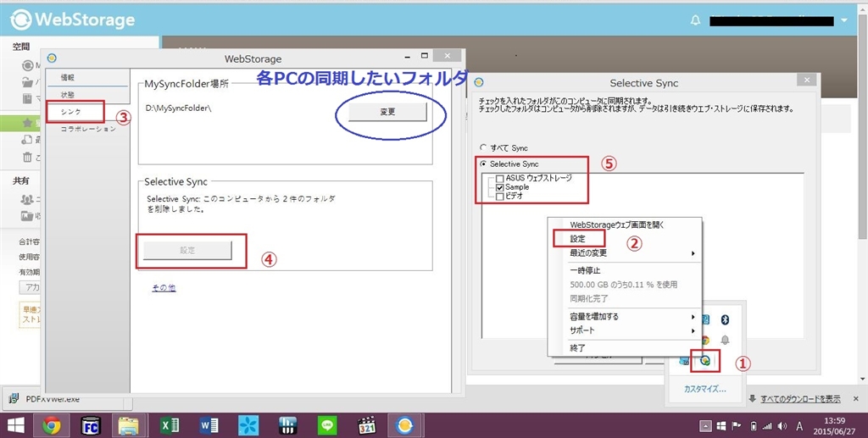Open File Explorer on the taskbar

pyautogui.click(x=129, y=426)
